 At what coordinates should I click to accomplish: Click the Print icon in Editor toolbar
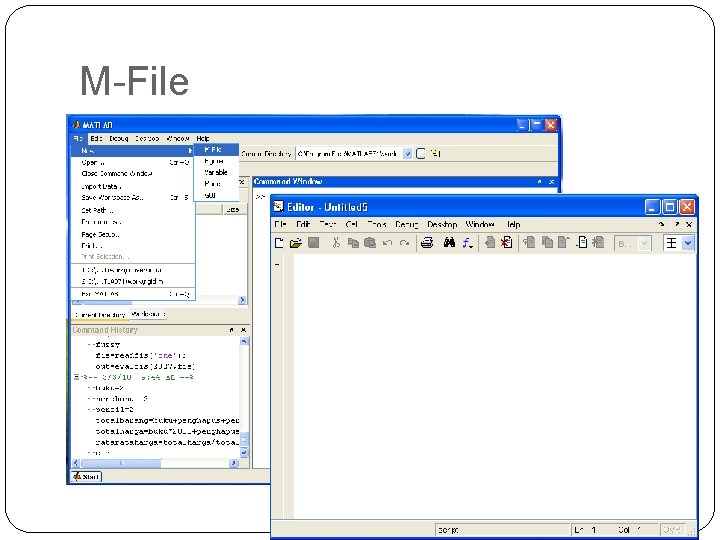click(427, 243)
